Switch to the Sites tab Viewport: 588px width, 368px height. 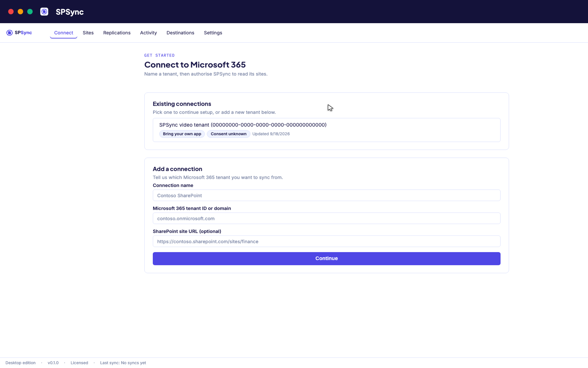(88, 33)
